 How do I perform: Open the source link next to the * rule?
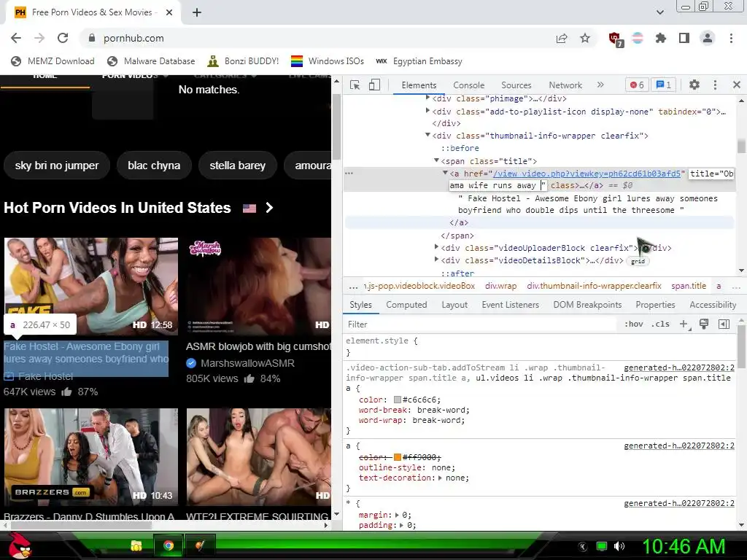(679, 503)
